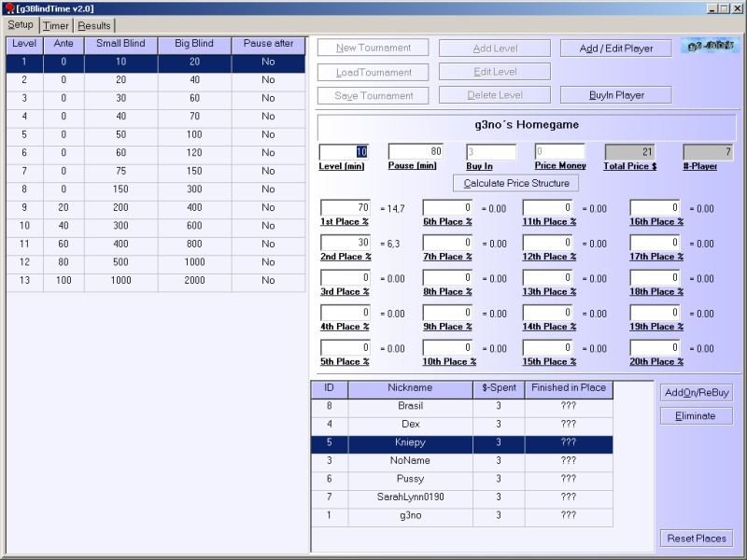This screenshot has height=560, width=747.
Task: Edit the 16th Place % field
Action: (655, 207)
